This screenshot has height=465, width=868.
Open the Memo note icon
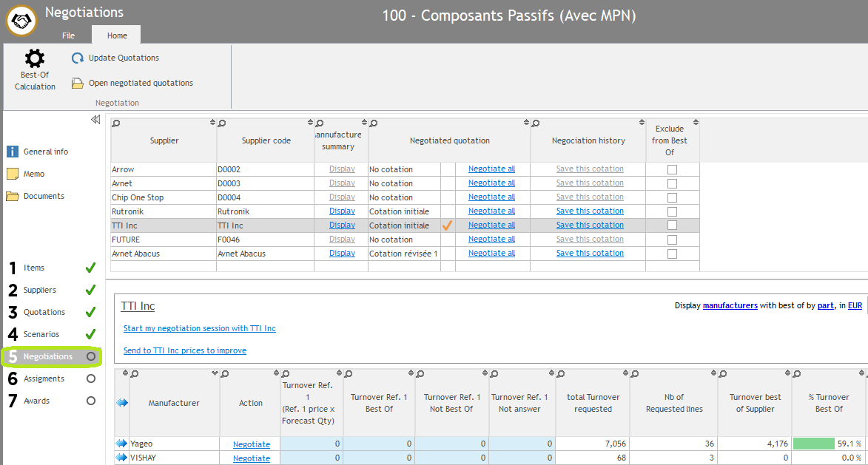(x=13, y=174)
